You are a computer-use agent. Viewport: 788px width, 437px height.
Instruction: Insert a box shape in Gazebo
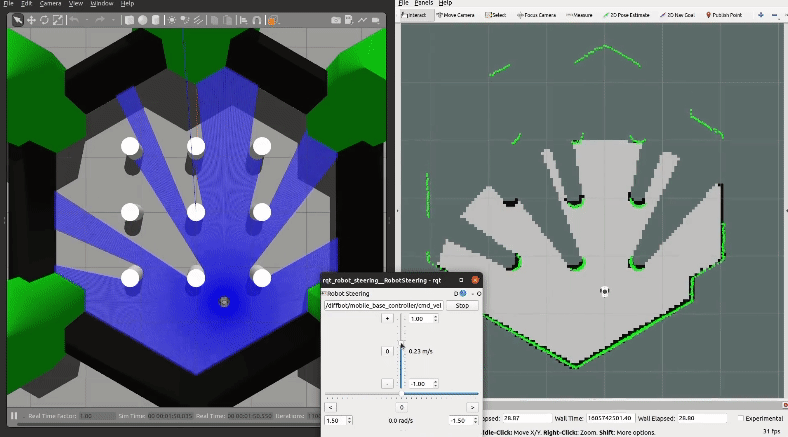(x=128, y=19)
